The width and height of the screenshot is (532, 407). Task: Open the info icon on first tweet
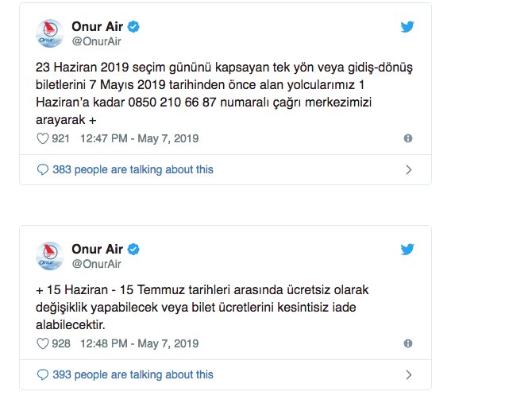[408, 138]
